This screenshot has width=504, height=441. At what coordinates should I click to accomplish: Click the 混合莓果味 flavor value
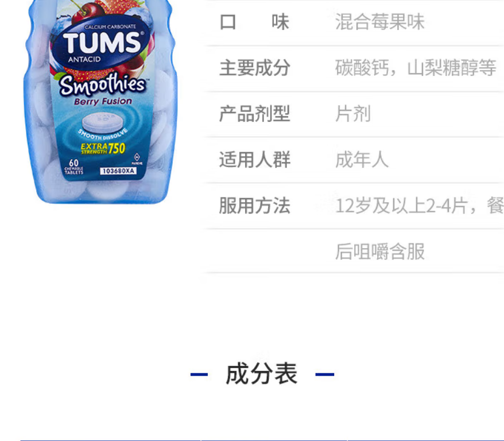click(380, 22)
